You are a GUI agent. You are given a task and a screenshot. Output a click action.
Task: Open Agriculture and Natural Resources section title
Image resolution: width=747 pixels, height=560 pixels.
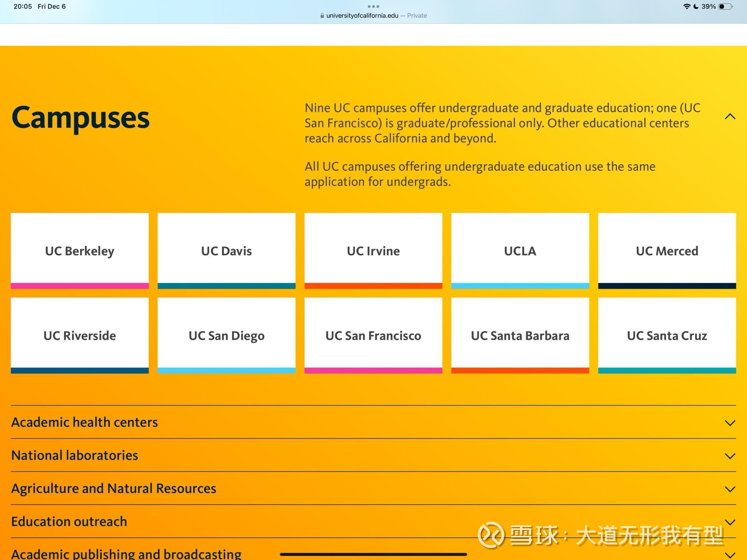[114, 489]
